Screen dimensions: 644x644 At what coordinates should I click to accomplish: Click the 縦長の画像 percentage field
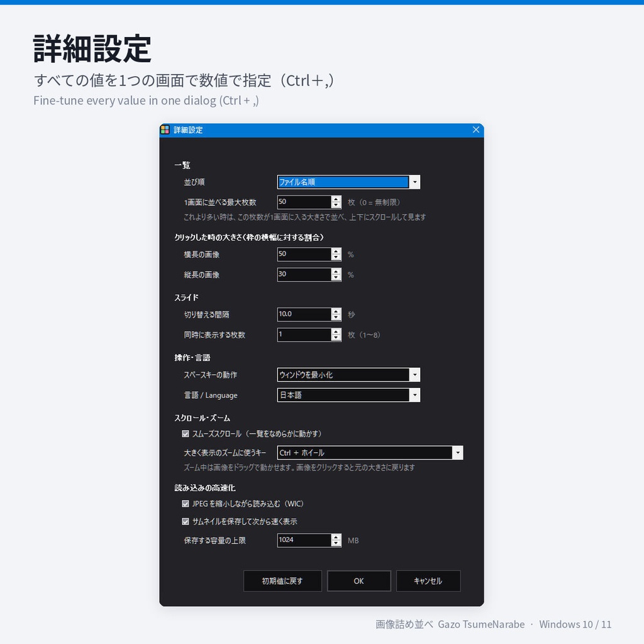(304, 274)
